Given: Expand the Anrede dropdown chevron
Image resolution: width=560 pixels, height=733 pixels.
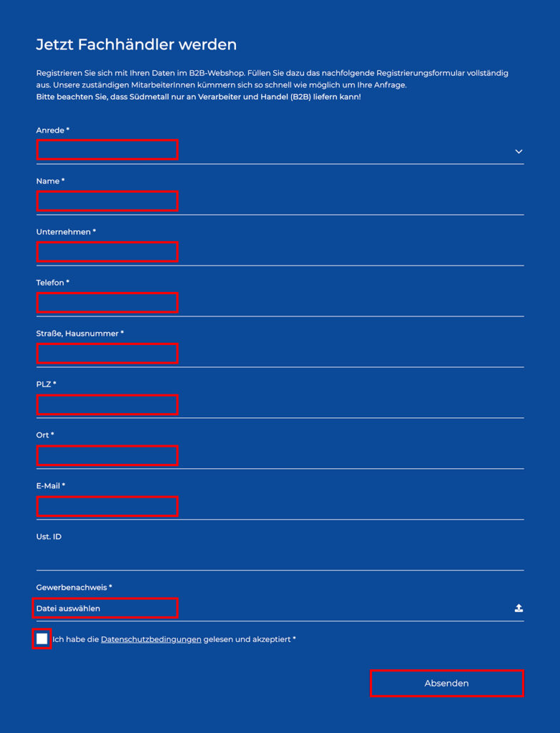Looking at the screenshot, I should coord(519,151).
